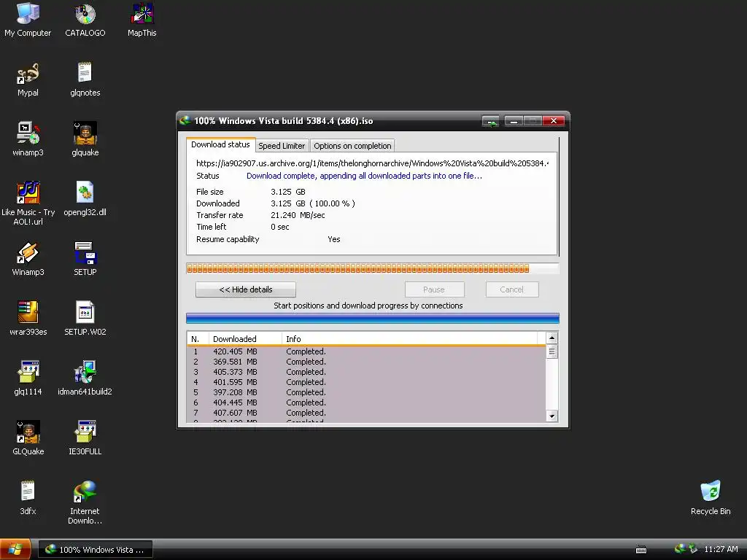Click the IDM icon in the system tray

680,549
